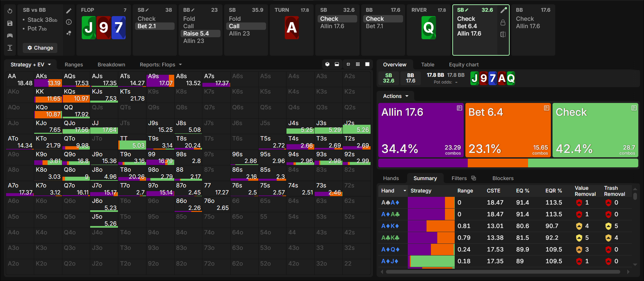Viewport: 644px width, 281px height.
Task: Expand the Actions dropdown
Action: pyautogui.click(x=396, y=96)
